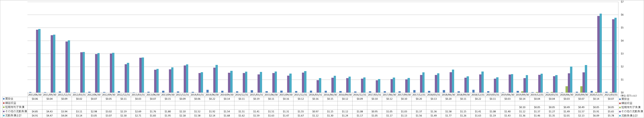Click the tallest teal bar above 2020/12/31
Image resolution: width=644 pixels, height=118 pixels.
click(601, 53)
